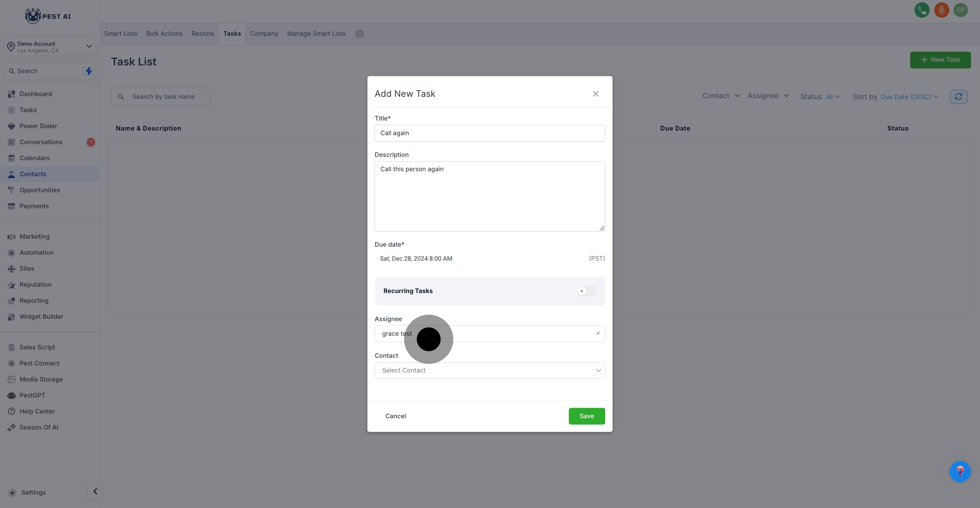This screenshot has height=508, width=980.
Task: Save the new task
Action: [x=586, y=416]
